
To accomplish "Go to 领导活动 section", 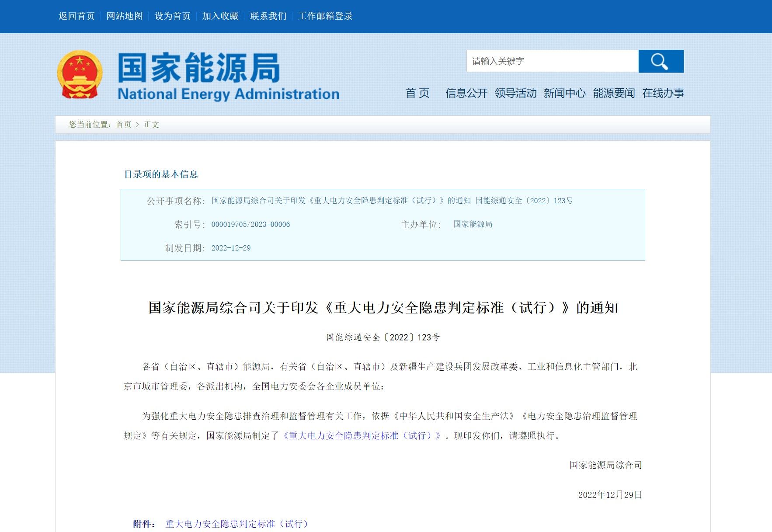I will [515, 93].
